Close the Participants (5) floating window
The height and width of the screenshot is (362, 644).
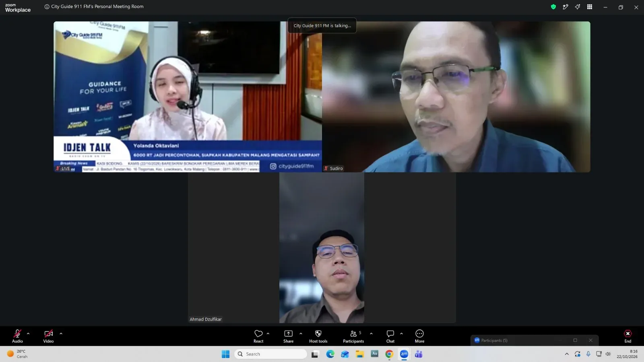[590, 340]
